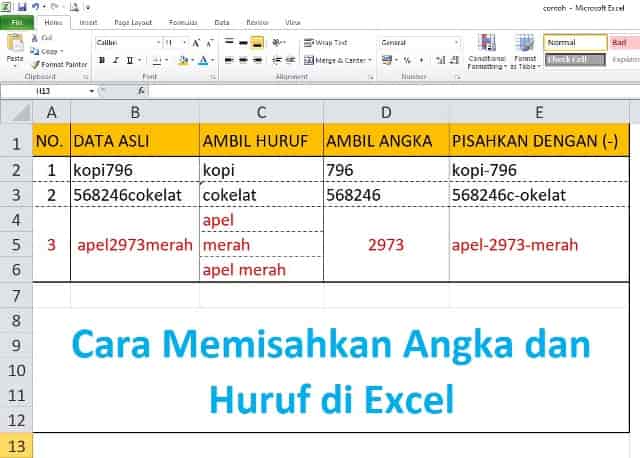
Task: Open the File tab
Action: click(17, 22)
